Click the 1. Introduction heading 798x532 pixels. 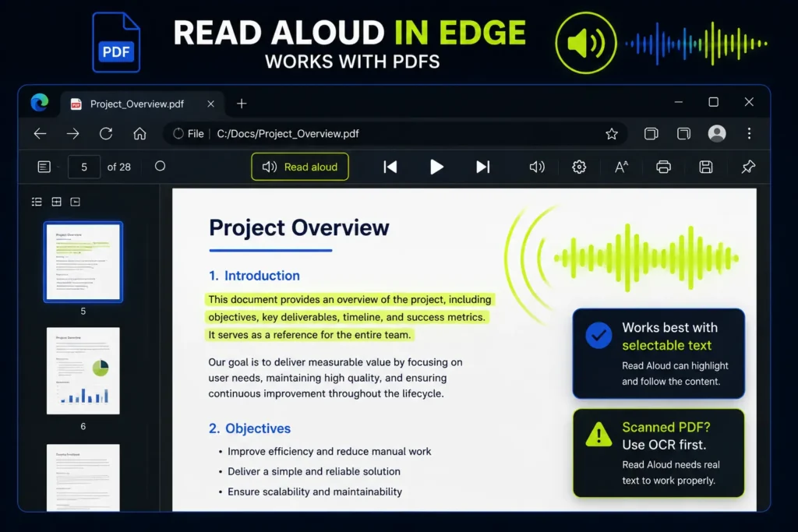255,276
